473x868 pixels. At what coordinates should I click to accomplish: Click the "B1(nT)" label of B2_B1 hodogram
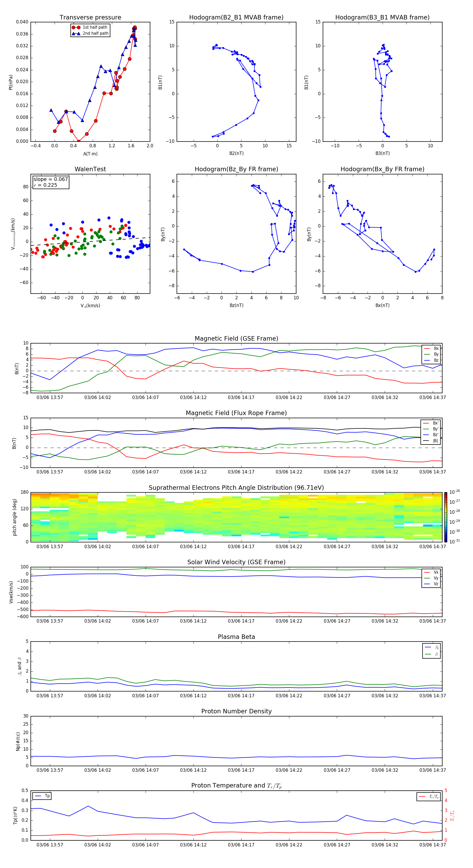160,82
